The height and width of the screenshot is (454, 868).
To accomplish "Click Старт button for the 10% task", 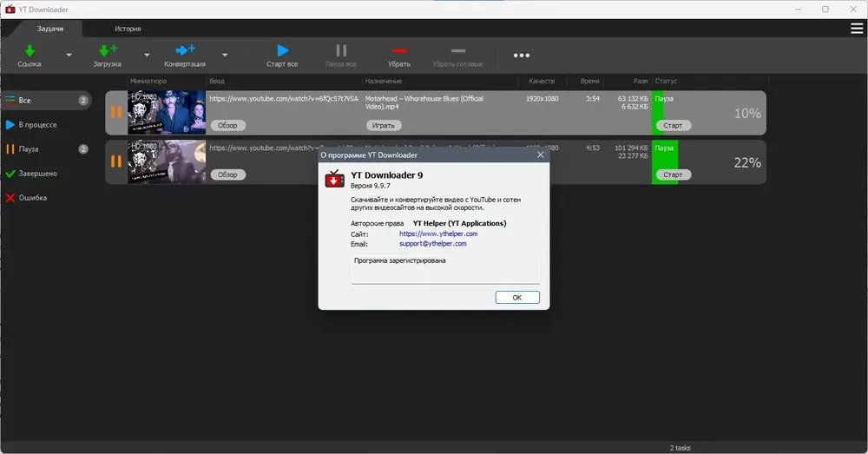I will (x=674, y=126).
